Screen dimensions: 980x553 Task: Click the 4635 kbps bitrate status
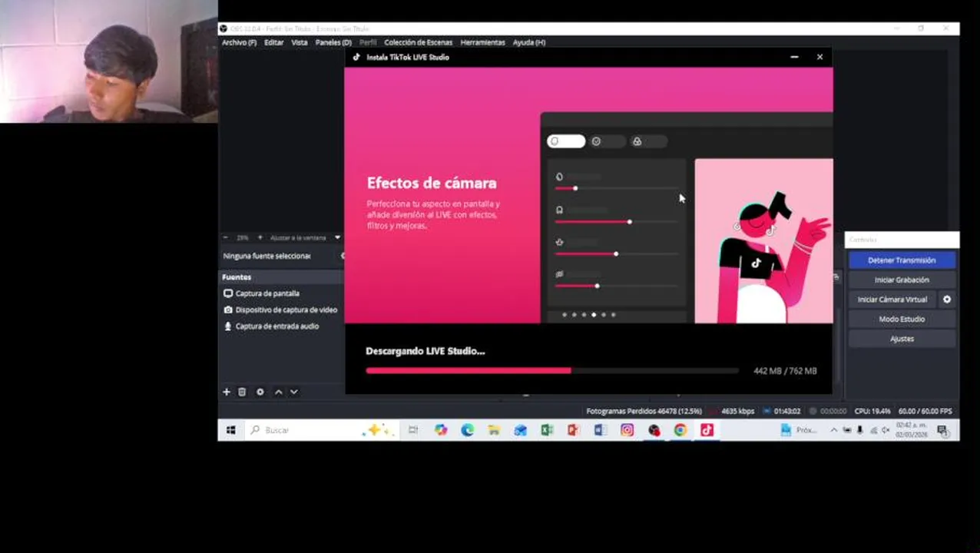click(x=737, y=412)
